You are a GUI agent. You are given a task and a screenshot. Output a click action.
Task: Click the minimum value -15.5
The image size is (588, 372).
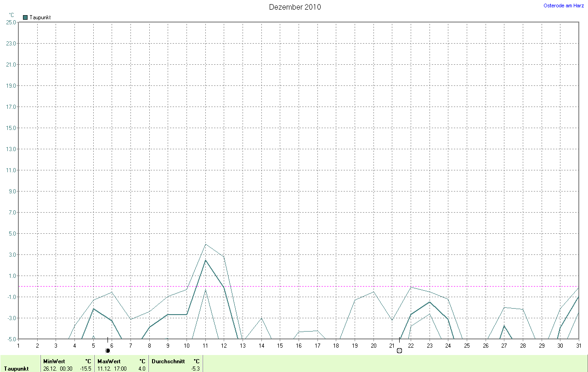pos(85,368)
